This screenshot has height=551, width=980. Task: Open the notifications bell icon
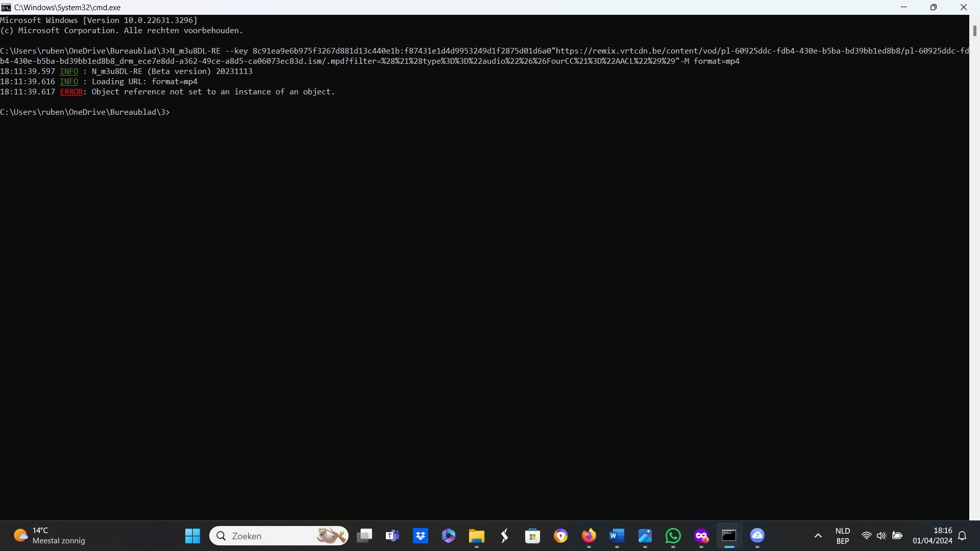pyautogui.click(x=963, y=536)
